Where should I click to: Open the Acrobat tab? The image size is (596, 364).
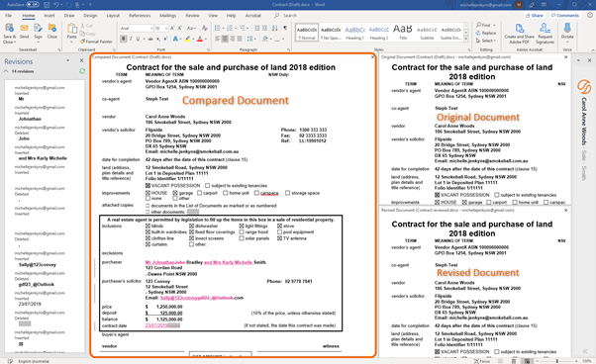[253, 16]
